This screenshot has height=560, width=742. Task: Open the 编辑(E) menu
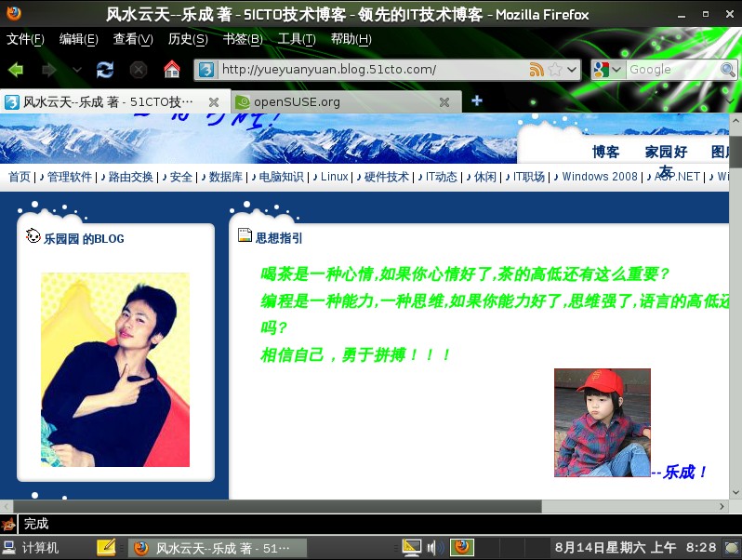pyautogui.click(x=78, y=39)
